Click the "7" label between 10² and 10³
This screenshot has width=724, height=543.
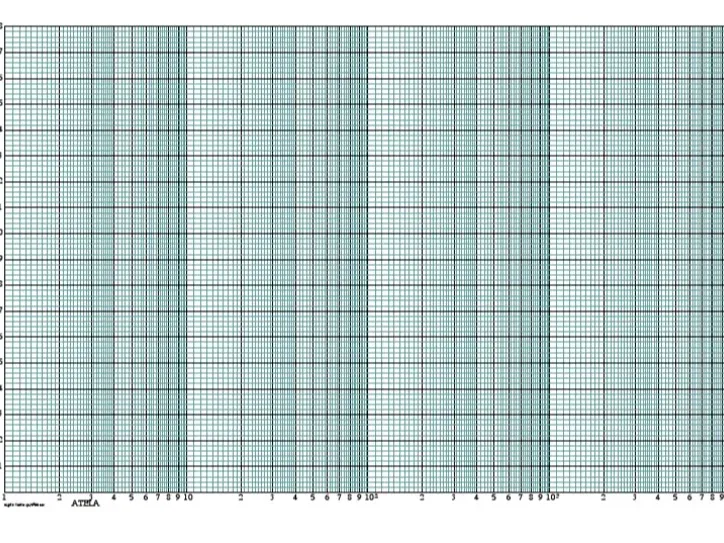pyautogui.click(x=520, y=497)
